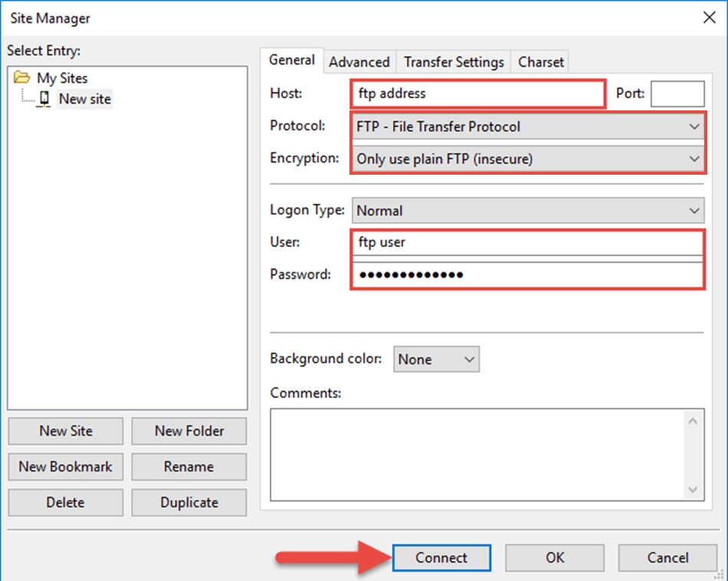Select the Charset tab
The image size is (728, 581).
pos(541,62)
